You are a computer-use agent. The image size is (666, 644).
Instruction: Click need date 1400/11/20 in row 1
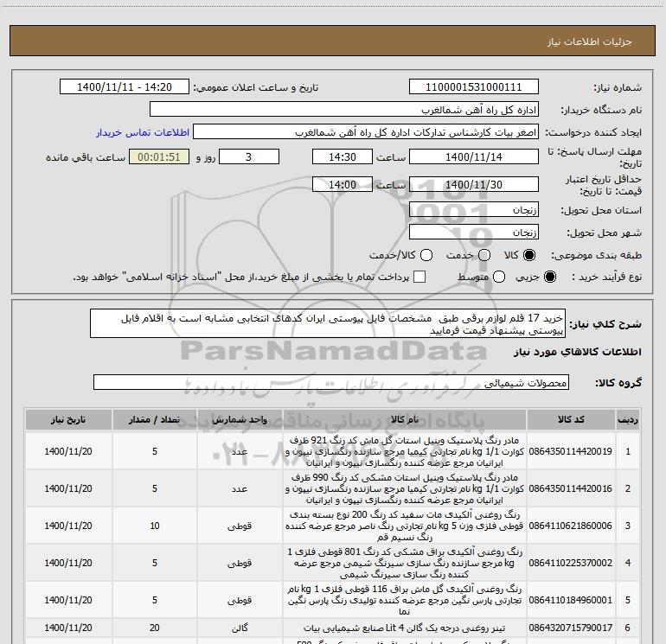68,451
